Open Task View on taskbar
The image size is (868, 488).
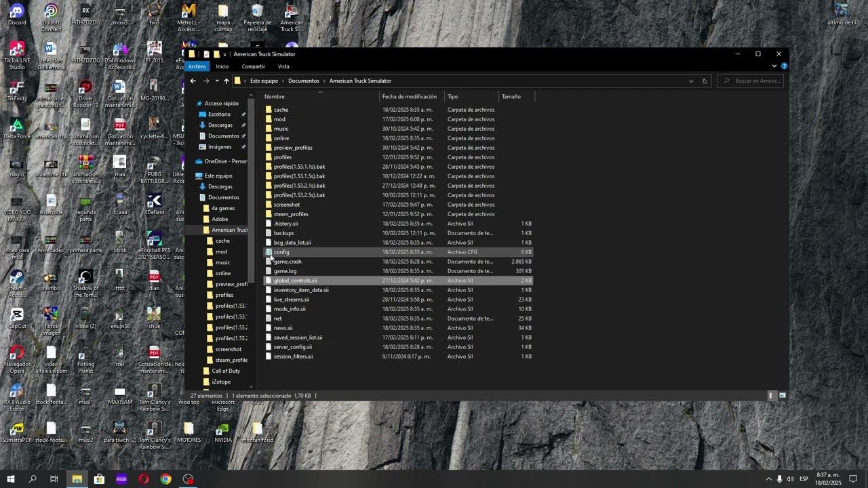[54, 479]
